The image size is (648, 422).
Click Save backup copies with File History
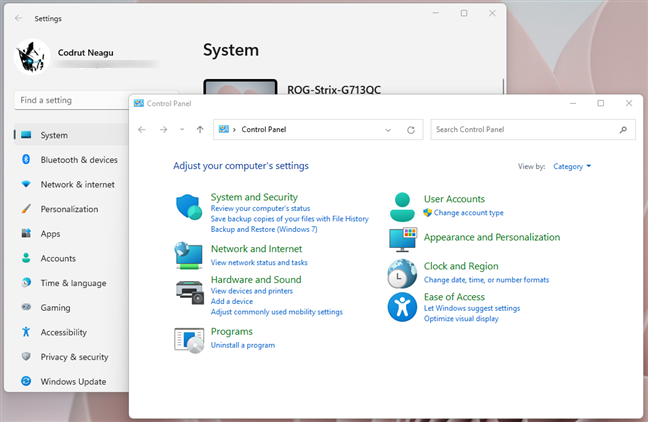point(290,219)
